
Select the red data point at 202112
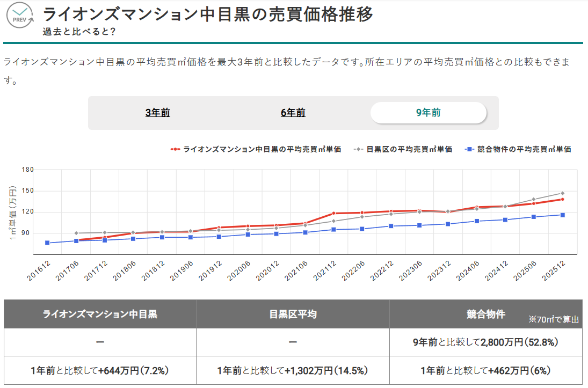coord(333,213)
